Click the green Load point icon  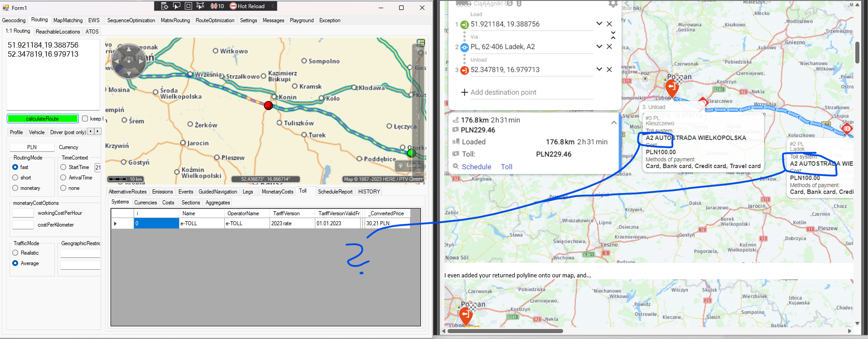click(x=464, y=24)
